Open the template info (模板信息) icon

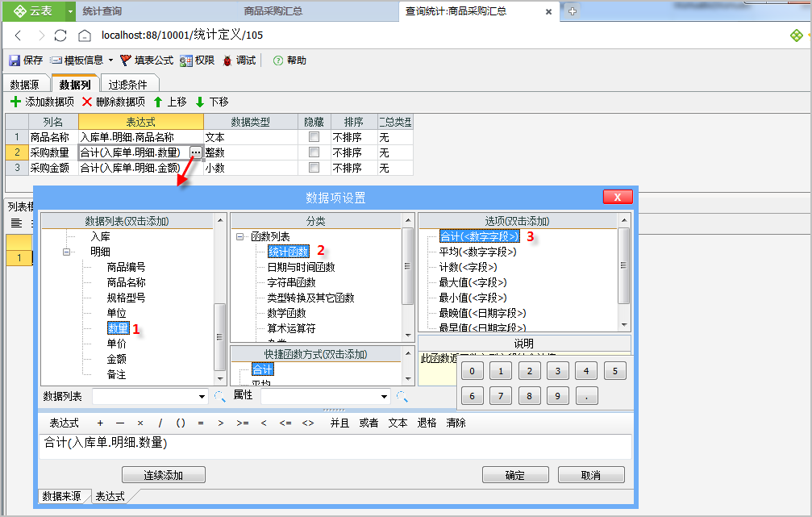coord(56,60)
